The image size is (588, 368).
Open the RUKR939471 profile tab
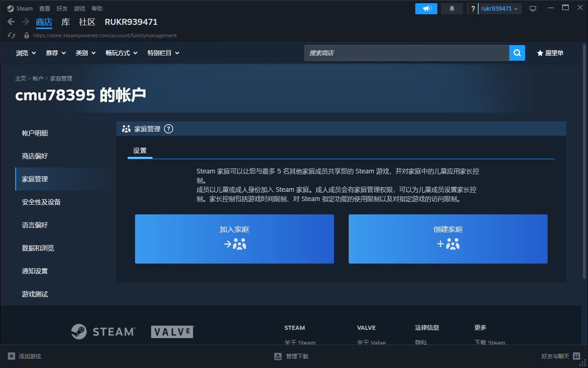pos(131,22)
